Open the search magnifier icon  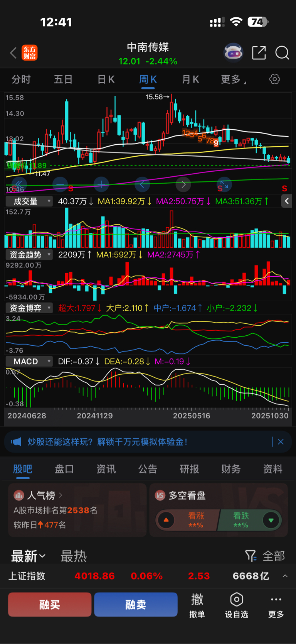coord(282,52)
